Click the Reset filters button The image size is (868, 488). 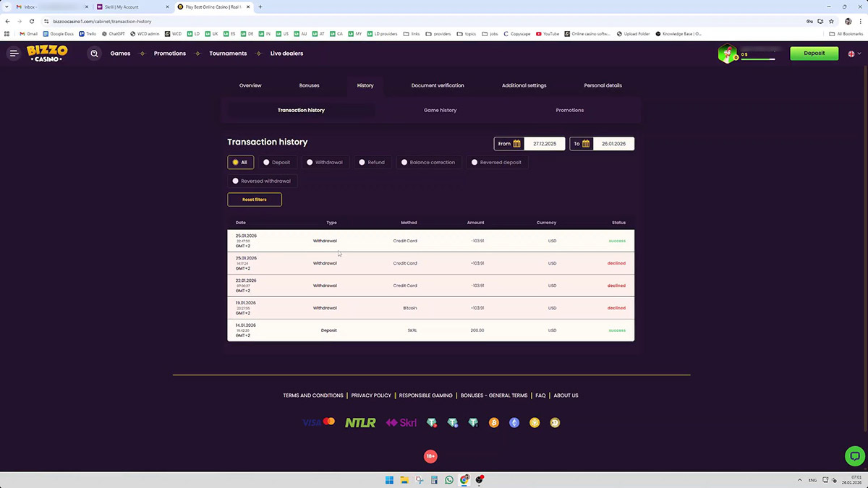(255, 200)
